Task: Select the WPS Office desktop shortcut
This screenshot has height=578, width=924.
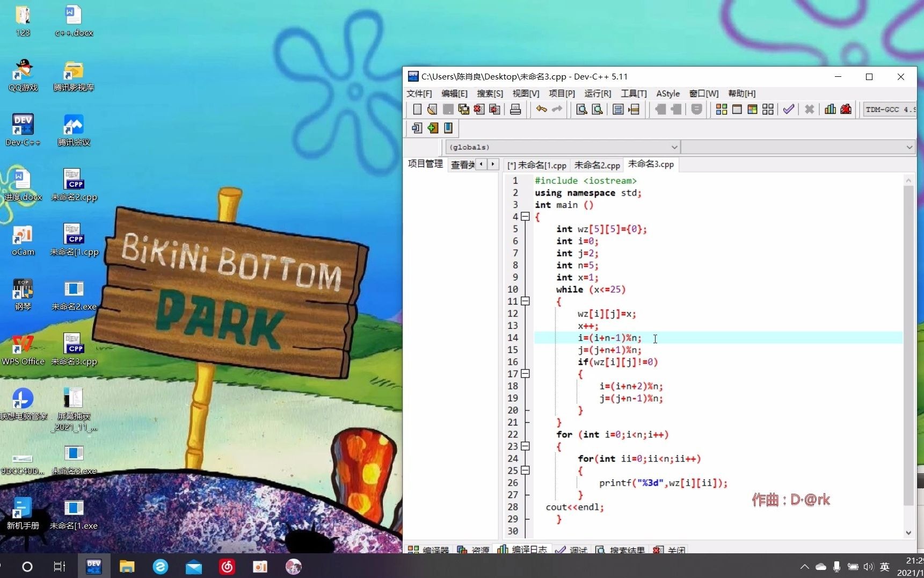Action: click(23, 349)
